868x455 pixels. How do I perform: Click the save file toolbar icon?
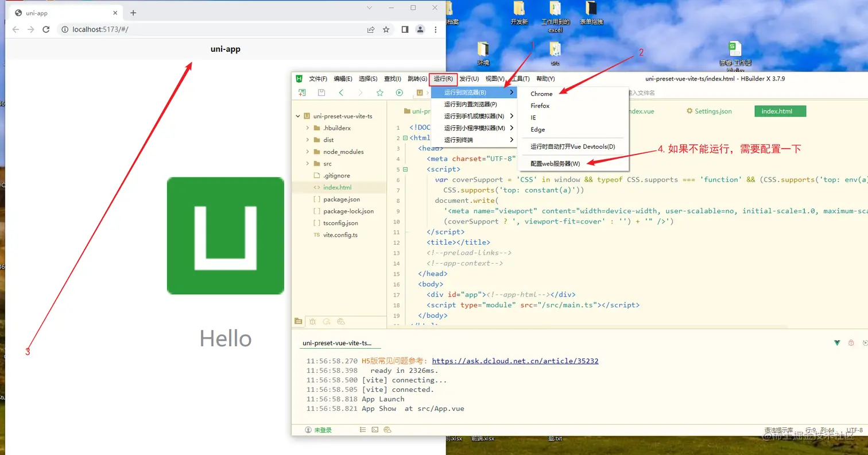click(321, 92)
